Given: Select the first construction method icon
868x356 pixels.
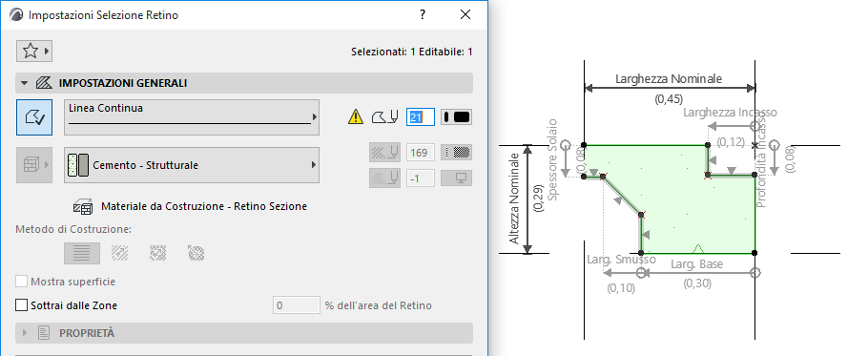Looking at the screenshot, I should pos(82,253).
